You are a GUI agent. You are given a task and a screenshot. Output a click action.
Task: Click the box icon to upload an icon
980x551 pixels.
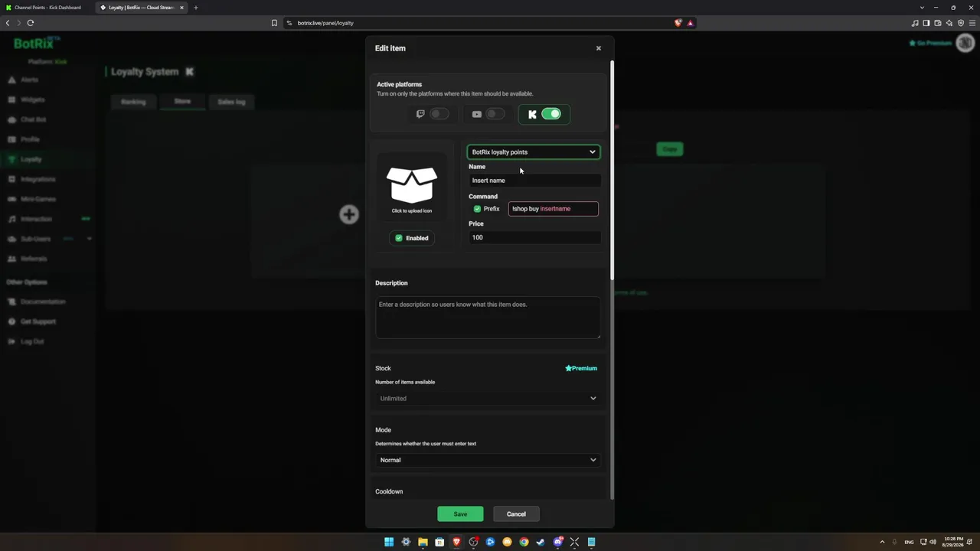coord(412,186)
